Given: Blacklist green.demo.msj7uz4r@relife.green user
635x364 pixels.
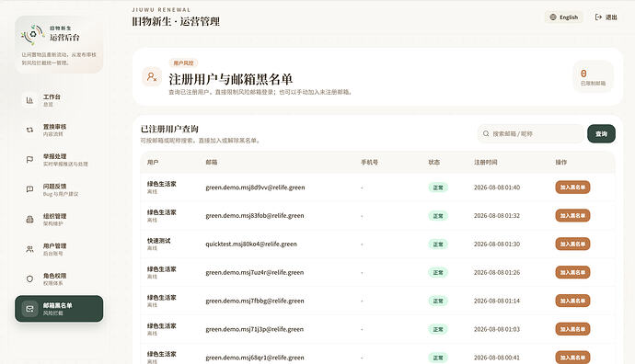Looking at the screenshot, I should [x=572, y=272].
